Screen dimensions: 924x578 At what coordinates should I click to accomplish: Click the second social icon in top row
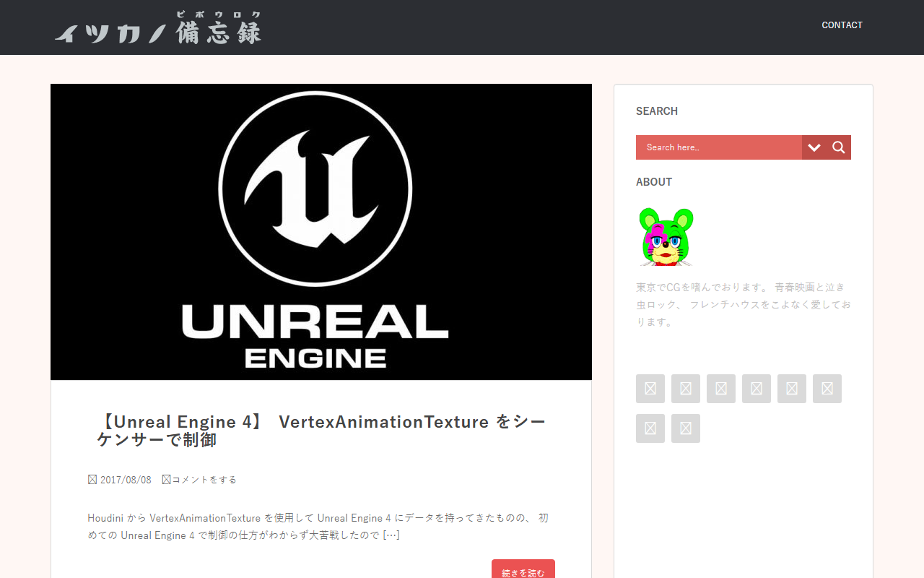(686, 389)
